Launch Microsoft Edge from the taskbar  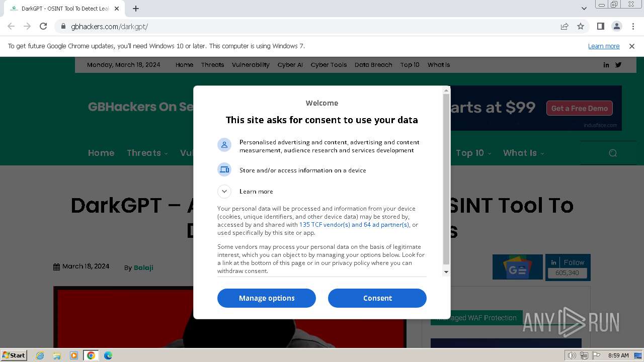(x=108, y=355)
